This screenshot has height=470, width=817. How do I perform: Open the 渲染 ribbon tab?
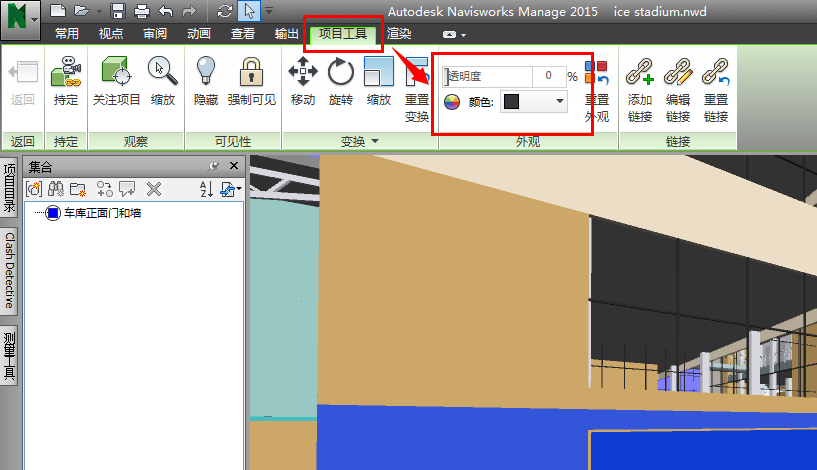[x=399, y=34]
